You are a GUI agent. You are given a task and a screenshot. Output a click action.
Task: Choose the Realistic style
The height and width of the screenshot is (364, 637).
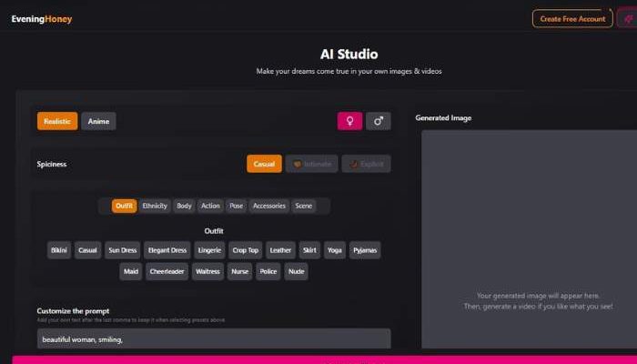[57, 121]
